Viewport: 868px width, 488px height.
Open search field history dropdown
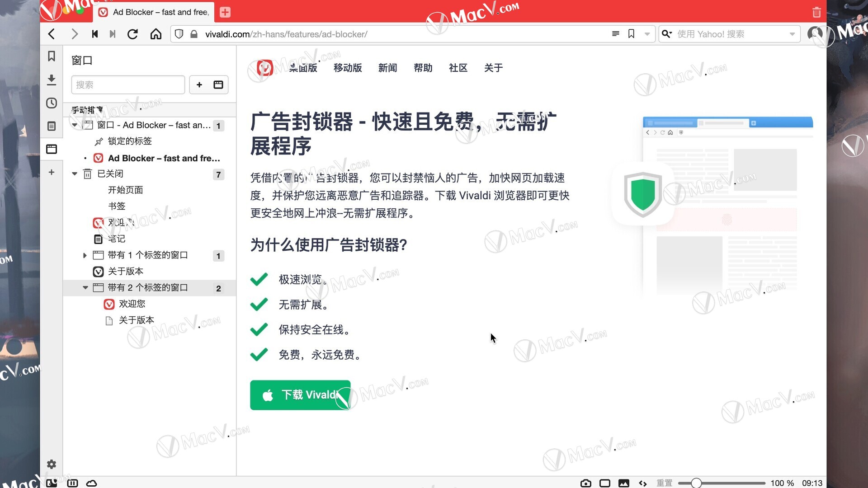point(792,34)
